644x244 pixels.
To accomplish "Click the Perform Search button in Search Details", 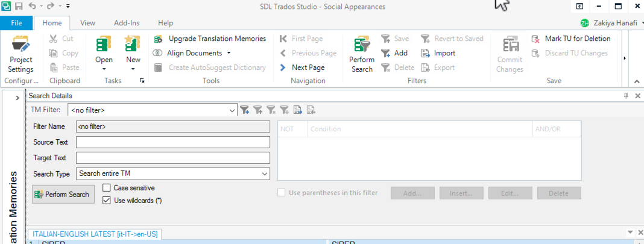I will click(x=63, y=195).
